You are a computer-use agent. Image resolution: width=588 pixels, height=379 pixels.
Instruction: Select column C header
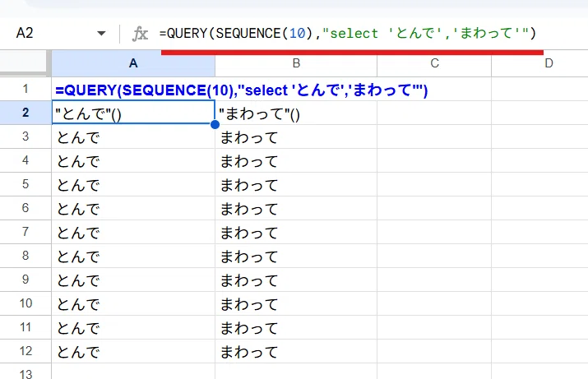tap(434, 63)
